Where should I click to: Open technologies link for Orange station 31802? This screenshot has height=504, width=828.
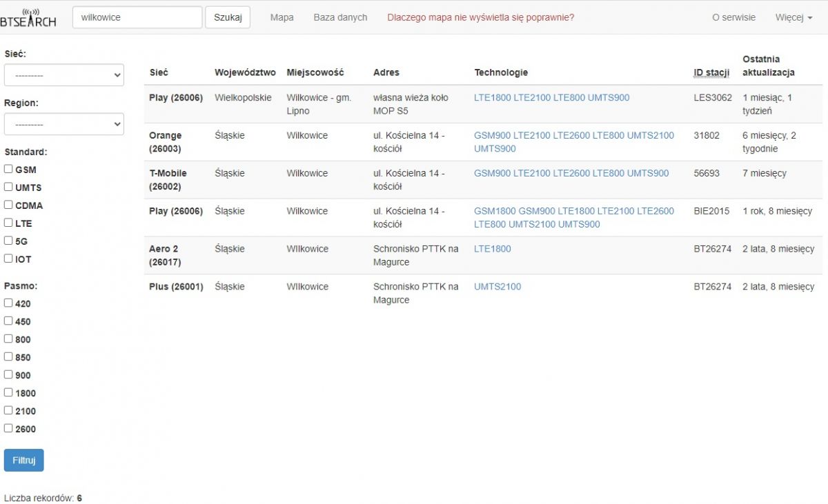[574, 142]
